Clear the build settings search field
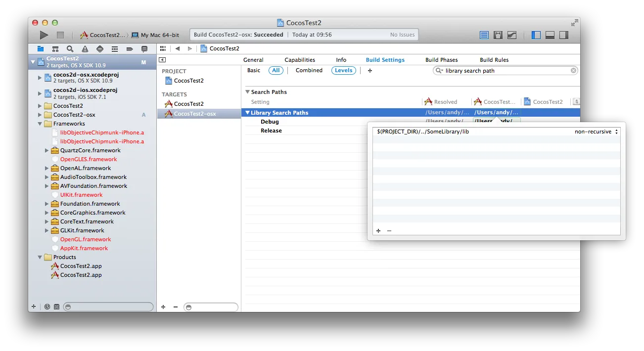This screenshot has height=351, width=644. click(573, 70)
